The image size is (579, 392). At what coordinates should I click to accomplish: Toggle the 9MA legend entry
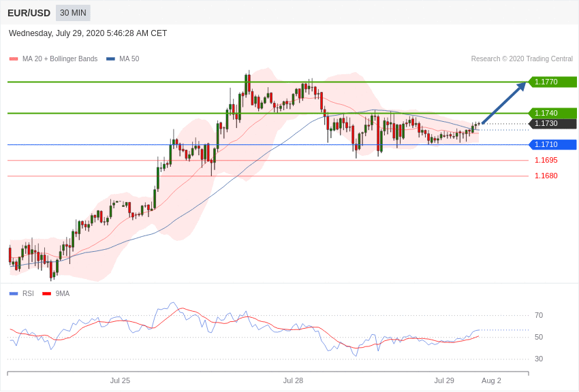click(x=56, y=293)
